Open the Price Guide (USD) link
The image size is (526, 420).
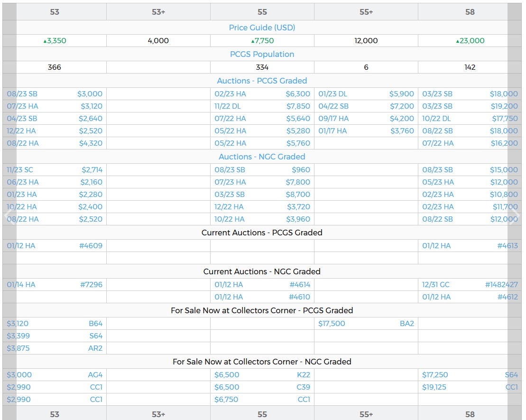[262, 28]
